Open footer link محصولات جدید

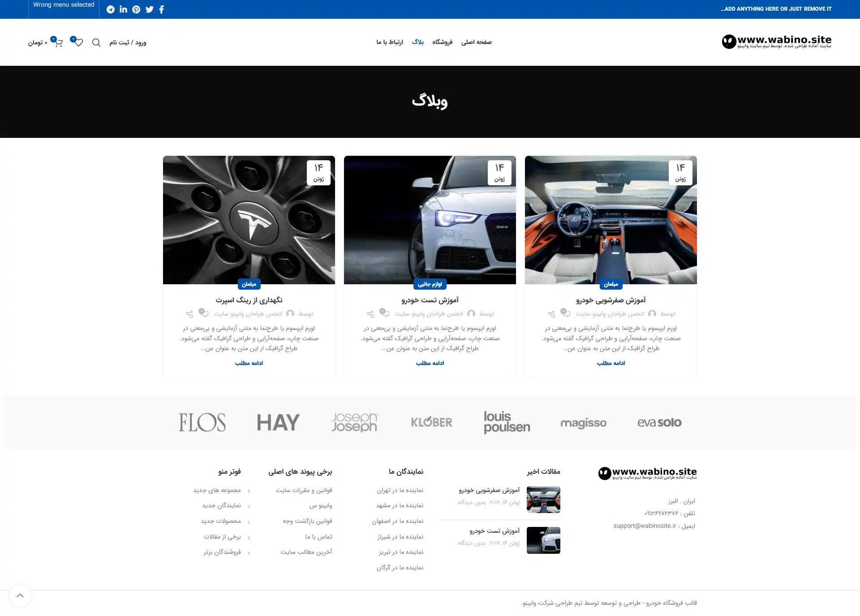click(221, 521)
